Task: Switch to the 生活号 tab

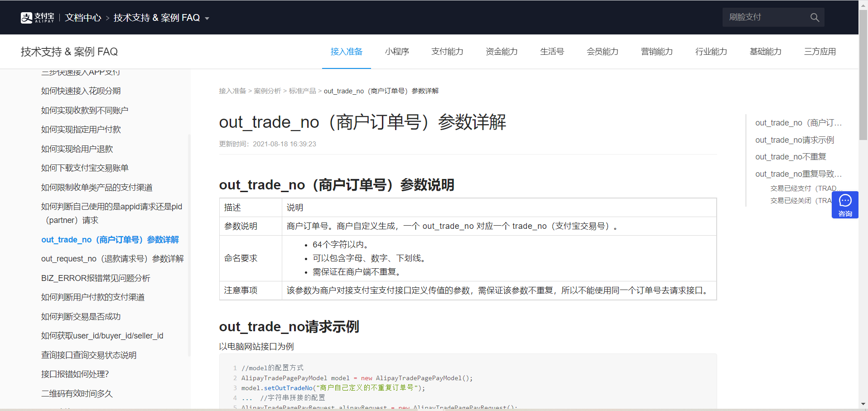Action: tap(552, 52)
